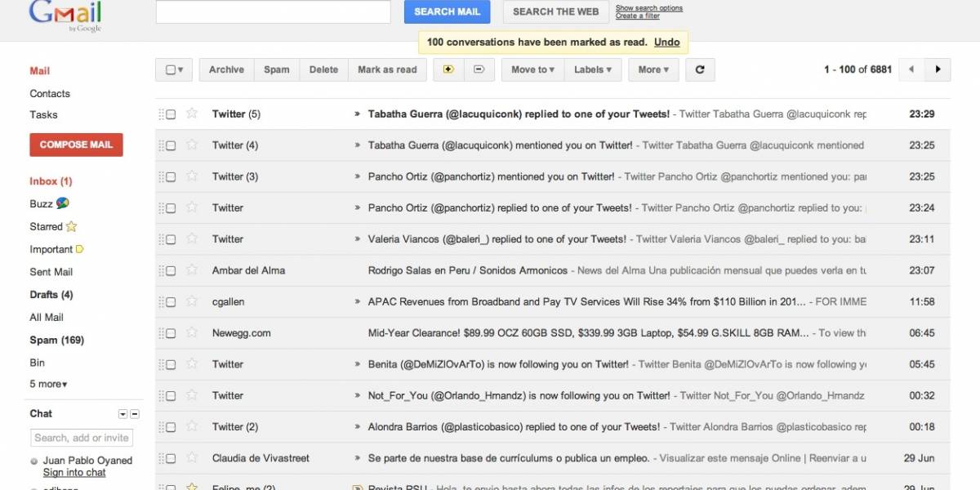The image size is (980, 490).
Task: Star the Twitter (5) conversation
Action: click(x=192, y=114)
